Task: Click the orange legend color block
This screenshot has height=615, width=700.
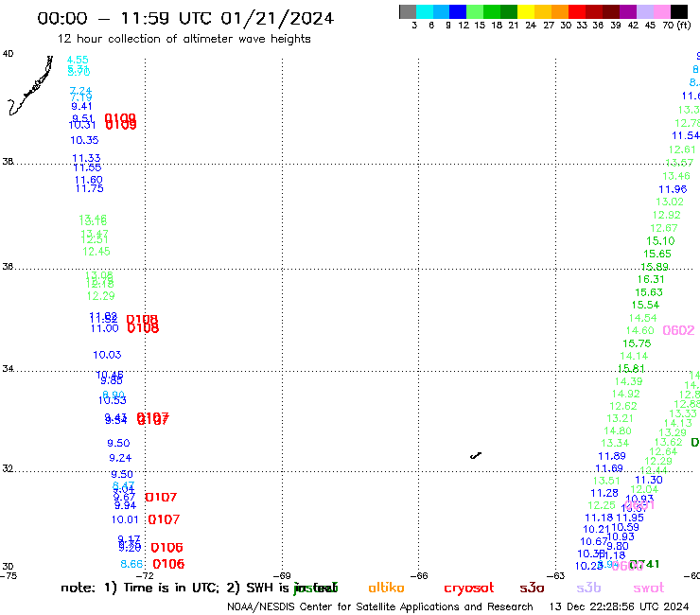Action: pyautogui.click(x=560, y=11)
